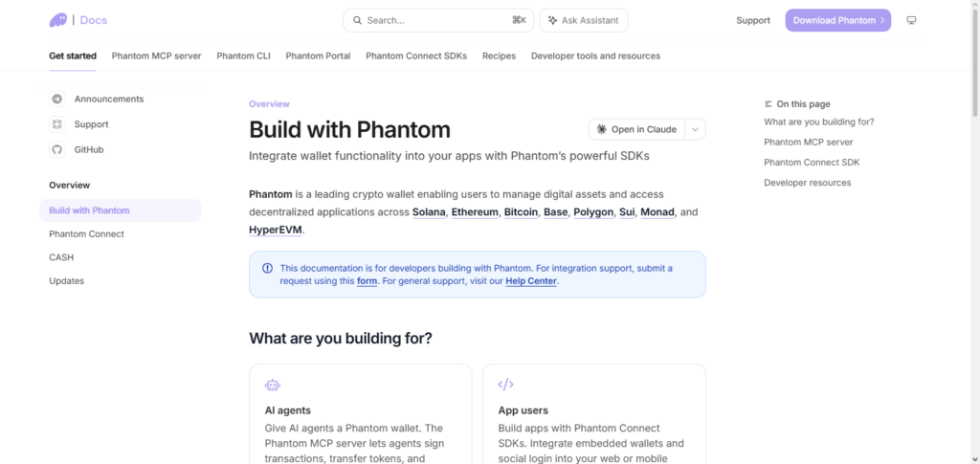Click the Phantom ghost logo
The height and width of the screenshot is (464, 980).
click(x=58, y=20)
